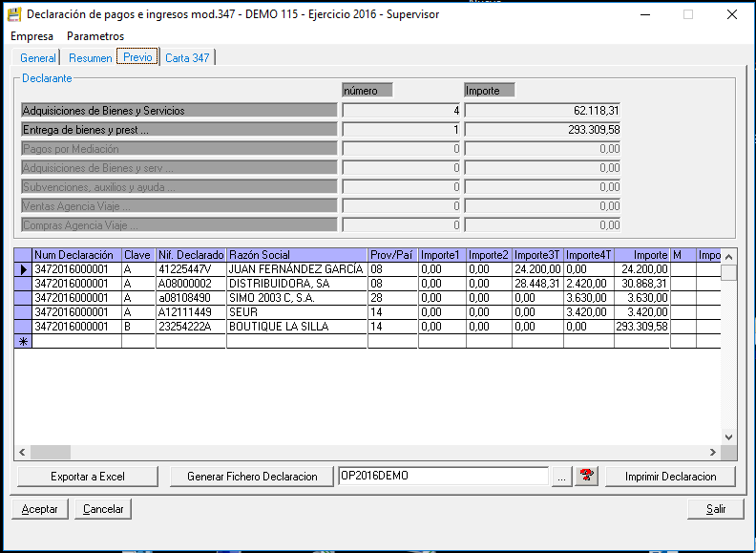Click the red question mark help icon
The image size is (756, 553).
click(586, 476)
